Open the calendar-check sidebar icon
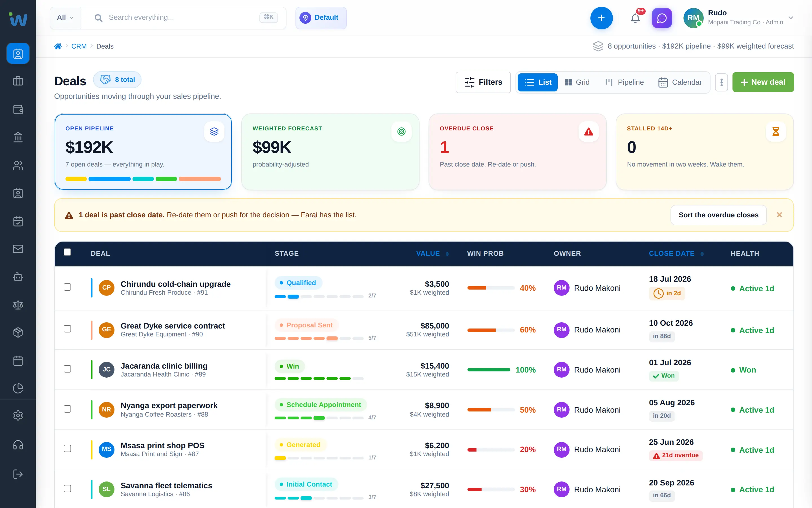This screenshot has width=812, height=508. 18,221
